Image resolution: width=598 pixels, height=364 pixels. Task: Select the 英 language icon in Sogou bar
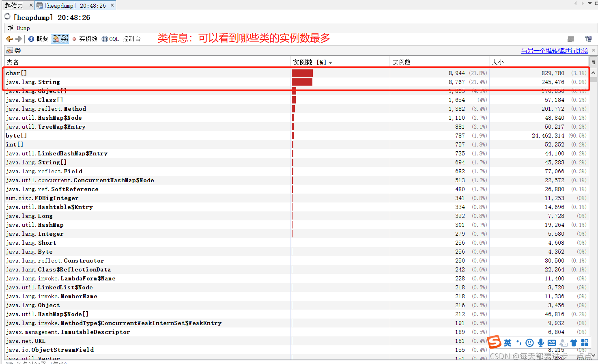[508, 343]
